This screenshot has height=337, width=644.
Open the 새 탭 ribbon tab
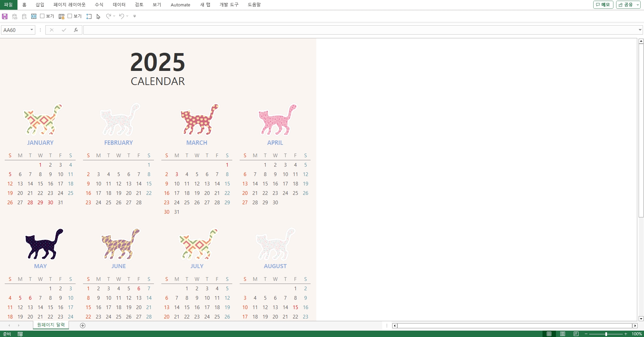click(x=205, y=5)
